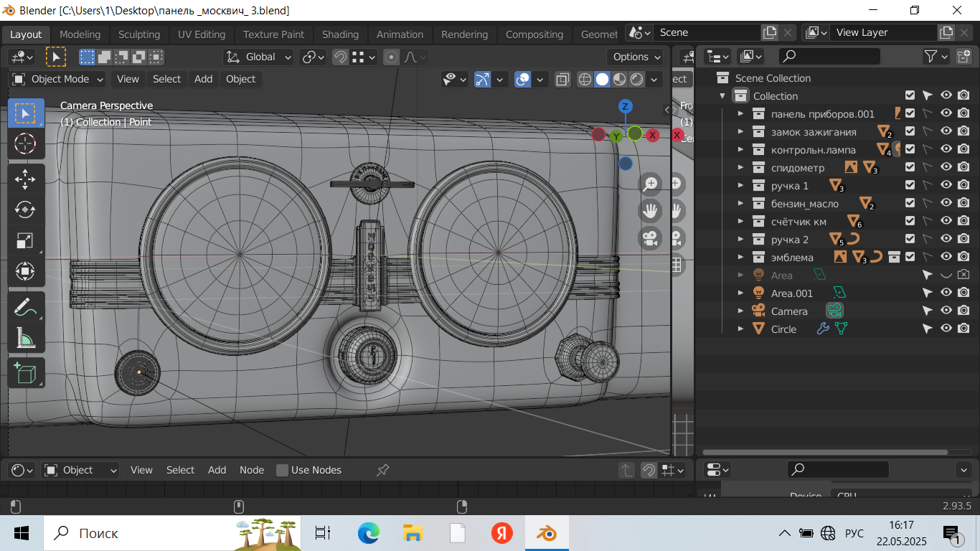Expand the ручка 1 collection
The image size is (980, 551).
[741, 186]
